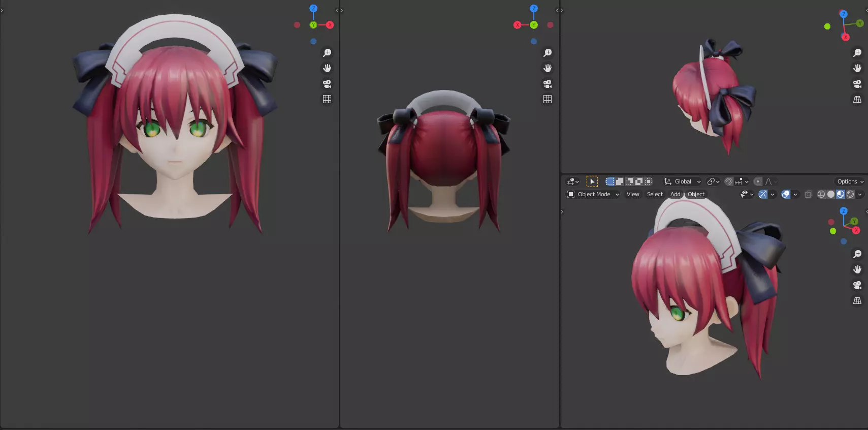The height and width of the screenshot is (430, 868).
Task: Click pan hand icon in top-right viewport
Action: (857, 68)
